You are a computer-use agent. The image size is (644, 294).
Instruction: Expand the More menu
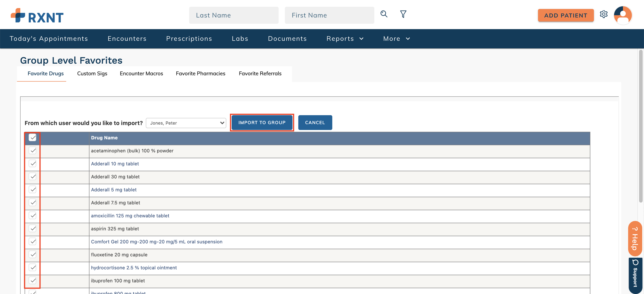tap(396, 39)
